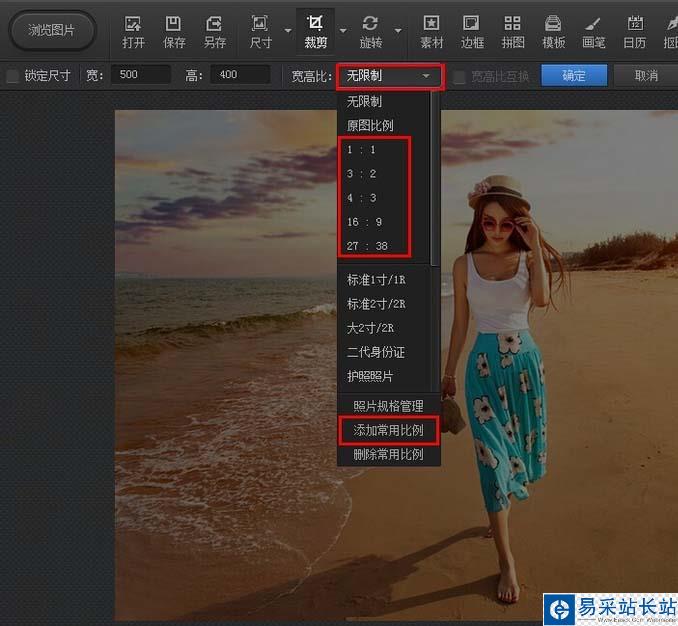Open 照片规格管理 photo spec management

click(388, 406)
